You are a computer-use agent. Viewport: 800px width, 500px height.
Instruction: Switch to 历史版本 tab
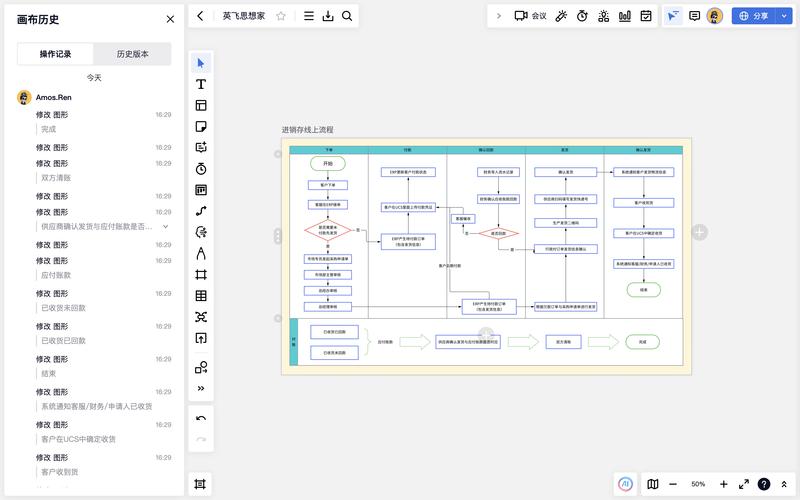coord(132,54)
